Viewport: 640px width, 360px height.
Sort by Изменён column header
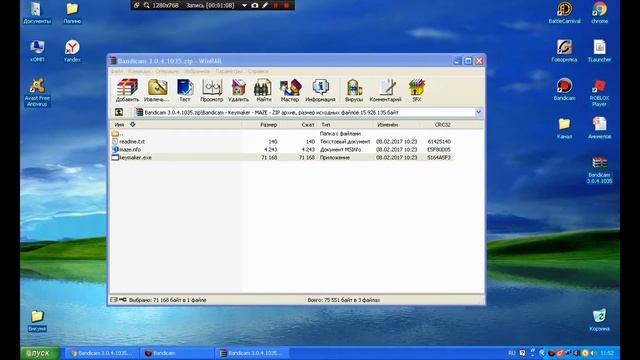[x=396, y=124]
